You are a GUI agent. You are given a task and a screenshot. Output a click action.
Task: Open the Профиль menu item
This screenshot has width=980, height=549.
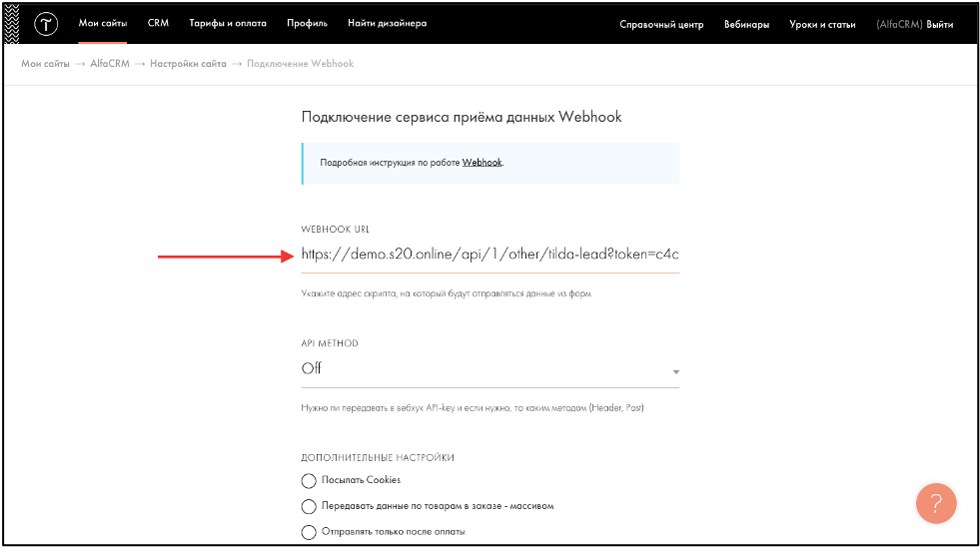coord(307,23)
